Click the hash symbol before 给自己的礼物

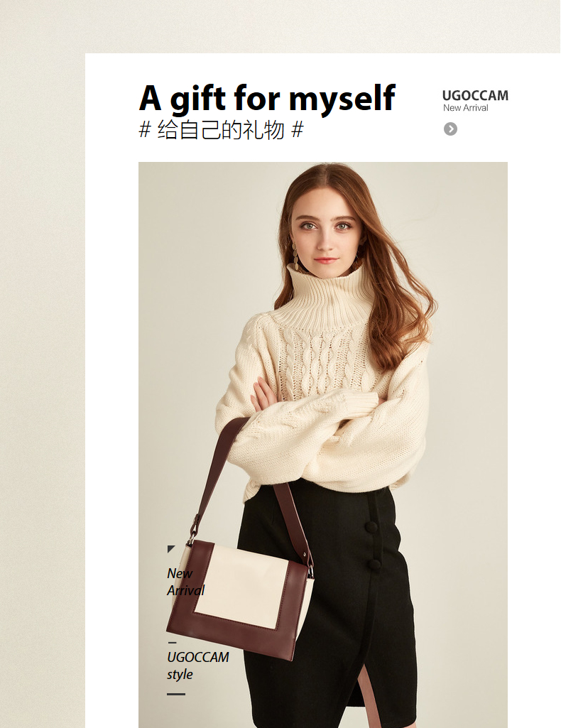(x=145, y=129)
